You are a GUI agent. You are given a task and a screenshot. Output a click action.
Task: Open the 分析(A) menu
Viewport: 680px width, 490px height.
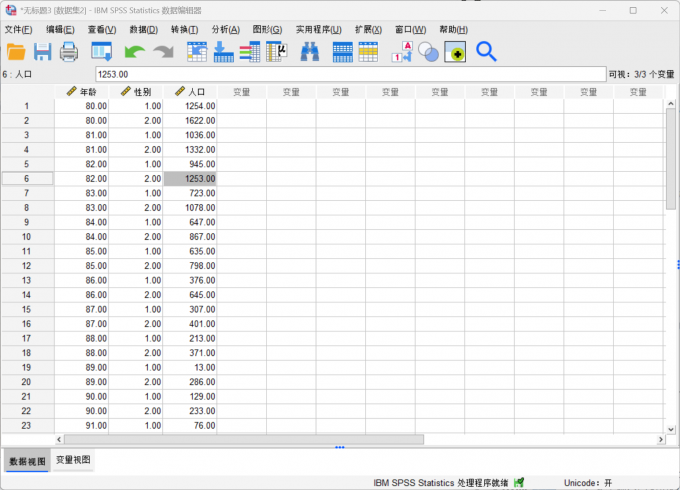(226, 29)
